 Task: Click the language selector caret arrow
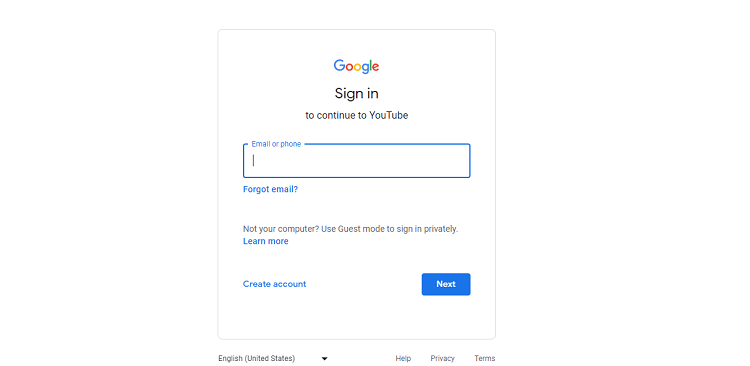324,358
